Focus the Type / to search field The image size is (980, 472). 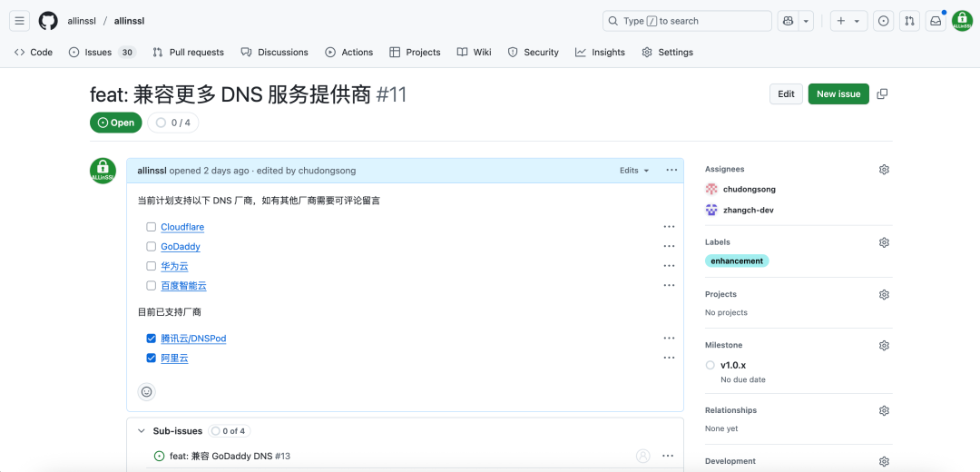(x=687, y=21)
